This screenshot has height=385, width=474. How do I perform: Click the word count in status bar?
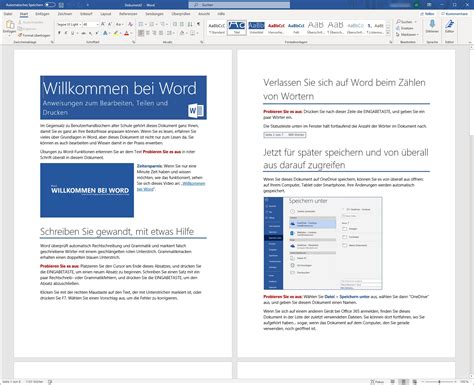click(34, 382)
